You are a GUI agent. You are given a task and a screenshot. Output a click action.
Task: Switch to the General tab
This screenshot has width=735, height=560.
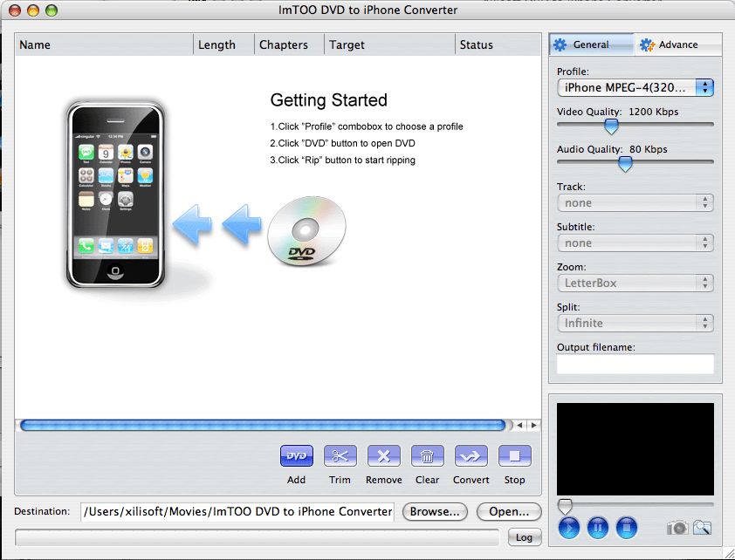[x=591, y=44]
